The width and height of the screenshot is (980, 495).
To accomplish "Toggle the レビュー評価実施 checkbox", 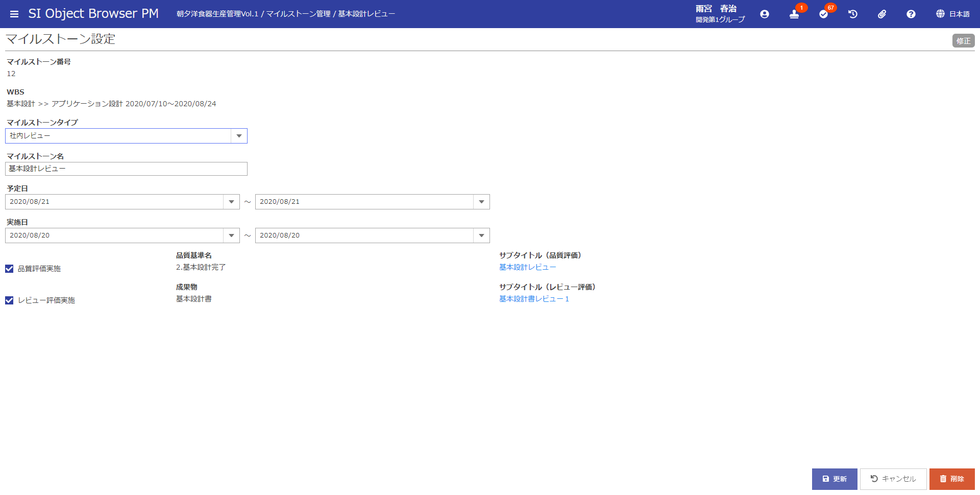I will (x=9, y=300).
